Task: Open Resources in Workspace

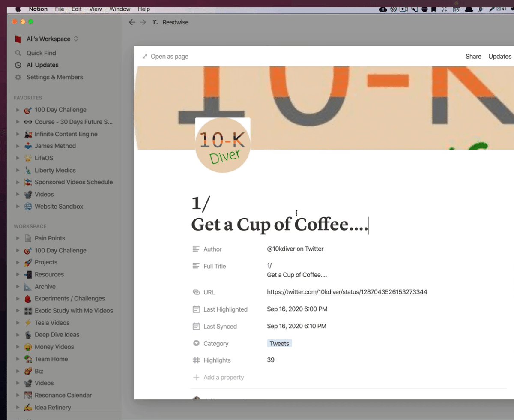Action: point(49,274)
